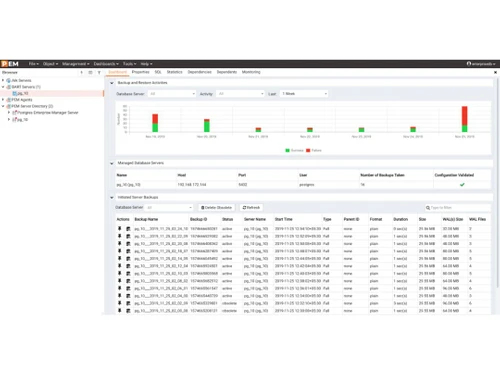Click the server action icon for backup ending 02_18_07
This screenshot has width=500, height=375.
click(128, 251)
